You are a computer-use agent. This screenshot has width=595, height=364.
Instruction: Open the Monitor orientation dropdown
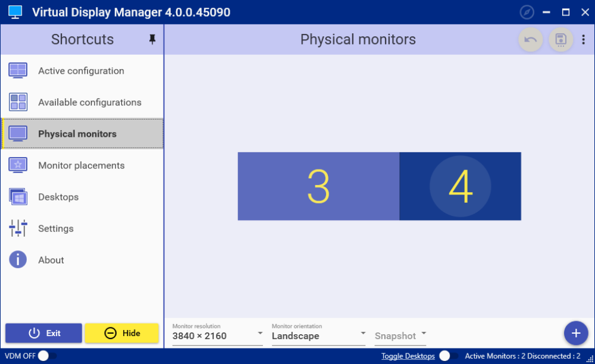(x=319, y=335)
